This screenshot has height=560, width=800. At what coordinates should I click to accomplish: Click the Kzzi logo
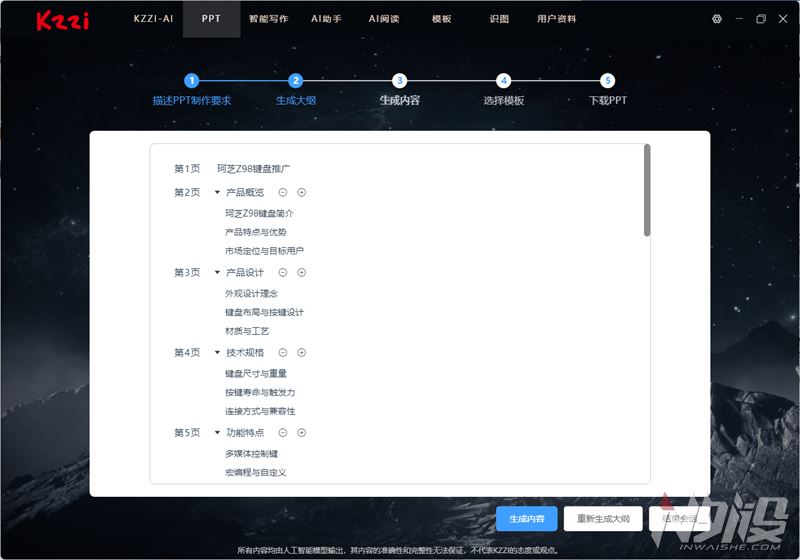coord(62,20)
